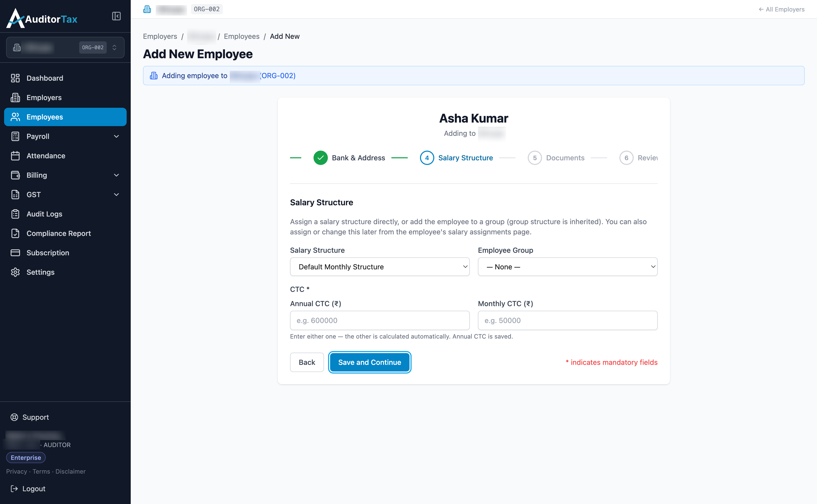Screen dimensions: 817x504
Task: Click the Payroll calculator icon
Action: [x=15, y=136]
